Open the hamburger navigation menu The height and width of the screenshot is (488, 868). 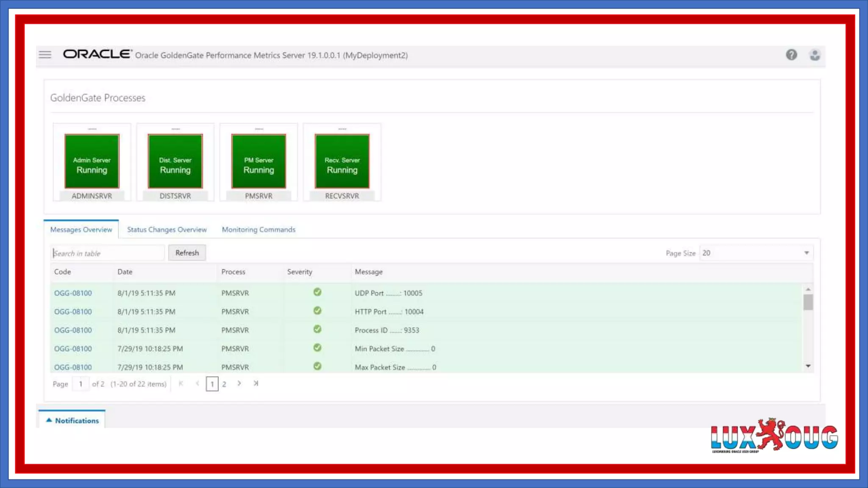tap(45, 55)
